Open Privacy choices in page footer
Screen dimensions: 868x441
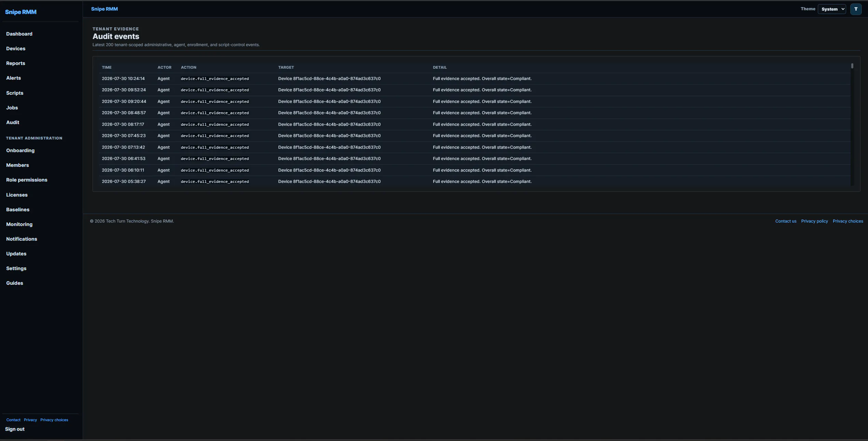point(848,221)
